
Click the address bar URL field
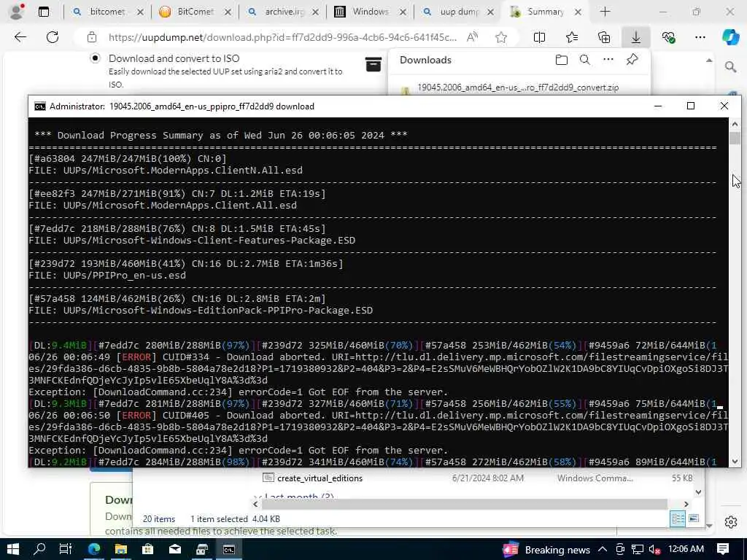pyautogui.click(x=282, y=37)
